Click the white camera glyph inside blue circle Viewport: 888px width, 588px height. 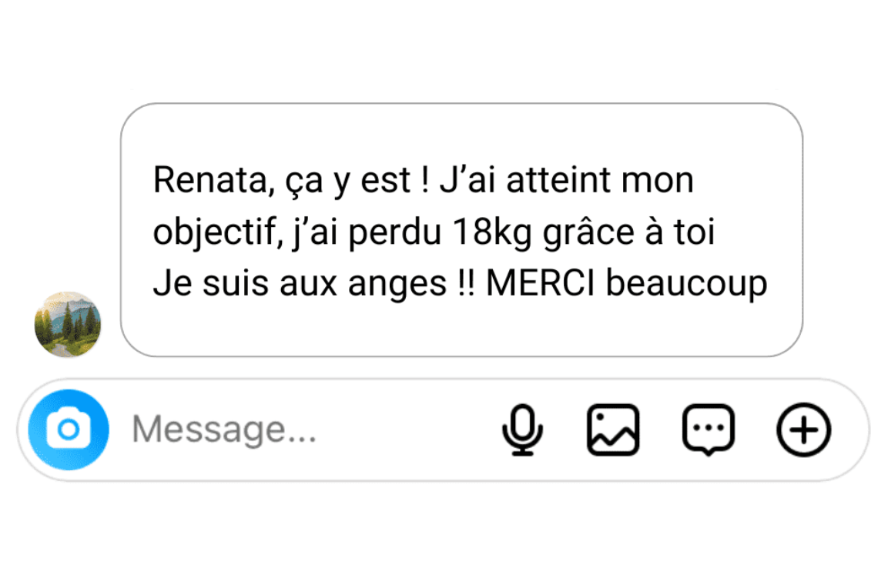[x=69, y=429]
